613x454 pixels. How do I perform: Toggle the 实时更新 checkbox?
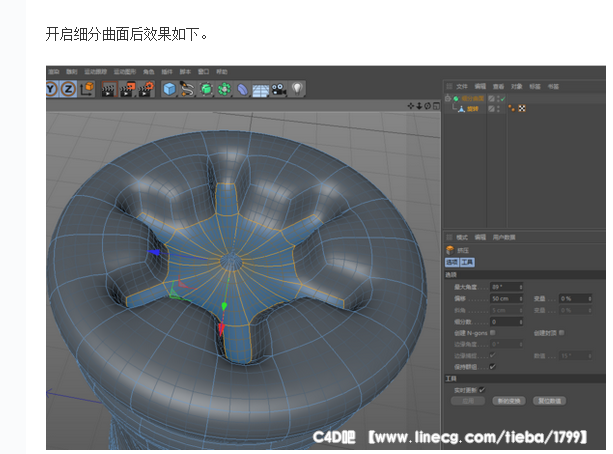(x=483, y=388)
